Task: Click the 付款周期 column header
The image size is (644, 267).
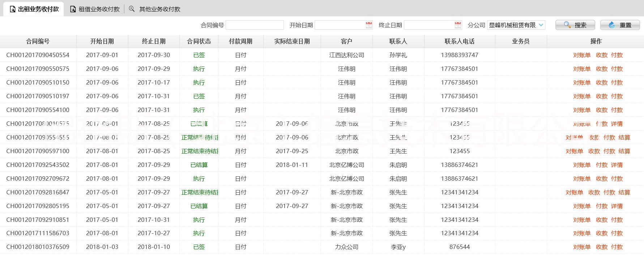Action: [x=241, y=41]
